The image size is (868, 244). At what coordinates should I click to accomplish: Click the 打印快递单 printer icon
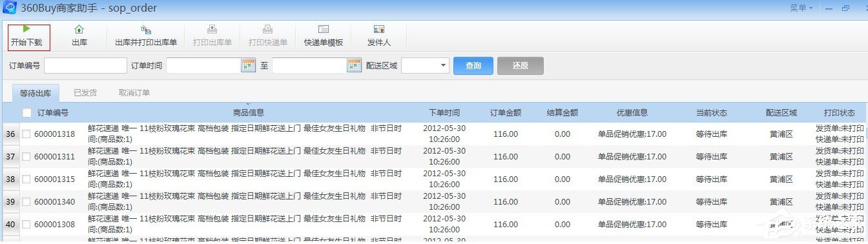point(267,29)
